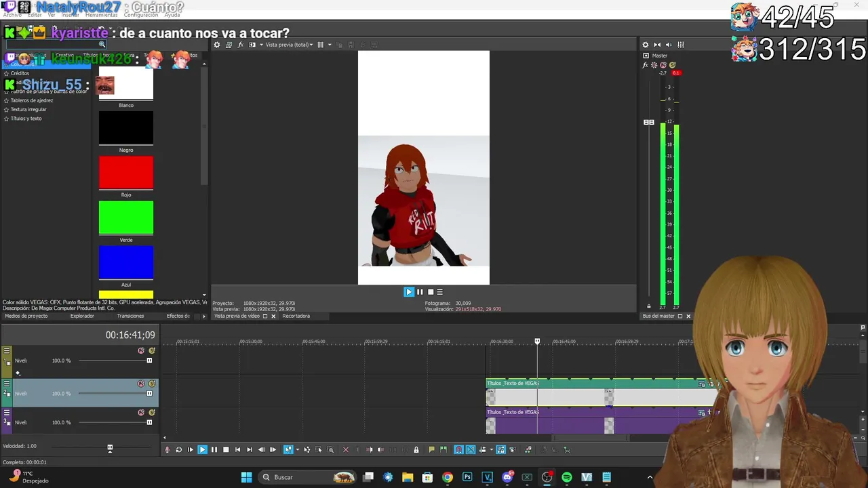868x488 pixels.
Task: Select the Blanco solid color preset
Action: [x=126, y=83]
